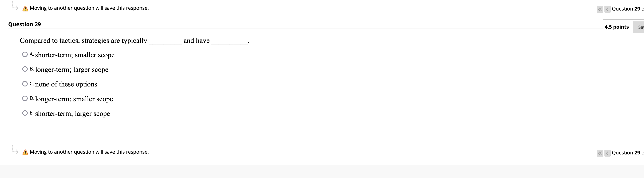Viewport: 644px width, 178px height.
Task: Click the Save button near 4.5 points
Action: pyautogui.click(x=640, y=27)
